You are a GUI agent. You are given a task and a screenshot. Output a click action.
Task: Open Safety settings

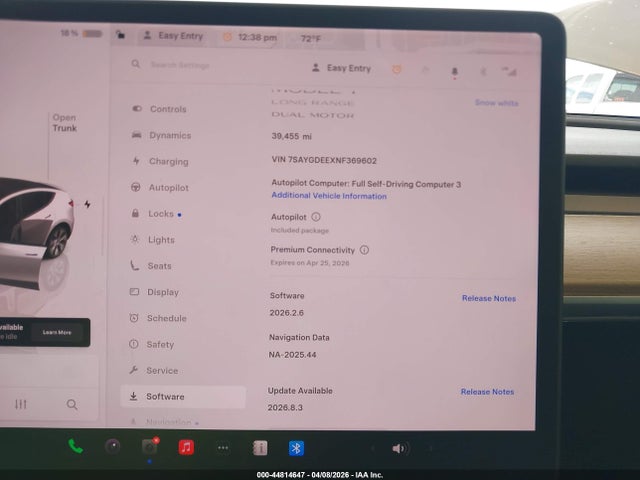[151, 344]
